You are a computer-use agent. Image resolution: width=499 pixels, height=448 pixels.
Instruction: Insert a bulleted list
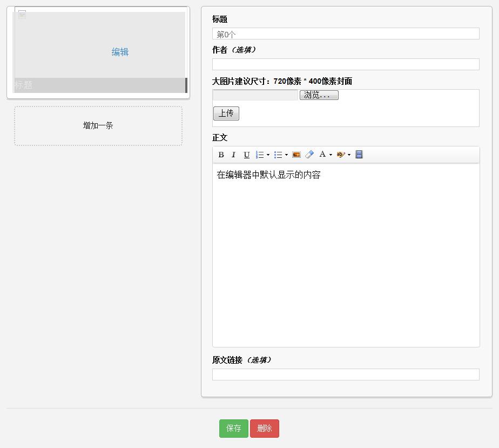pos(278,155)
